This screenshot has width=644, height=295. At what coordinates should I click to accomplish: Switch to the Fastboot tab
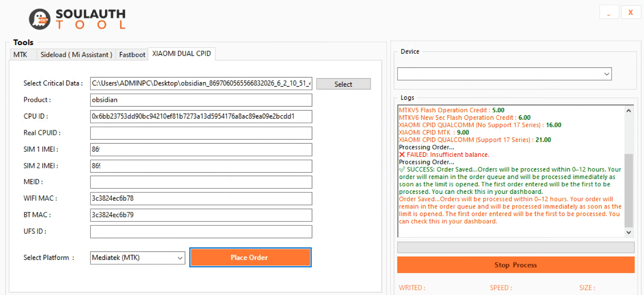point(132,55)
